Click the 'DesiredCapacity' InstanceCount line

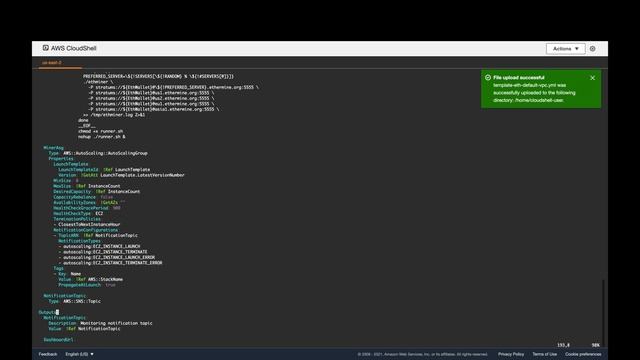pyautogui.click(x=96, y=191)
